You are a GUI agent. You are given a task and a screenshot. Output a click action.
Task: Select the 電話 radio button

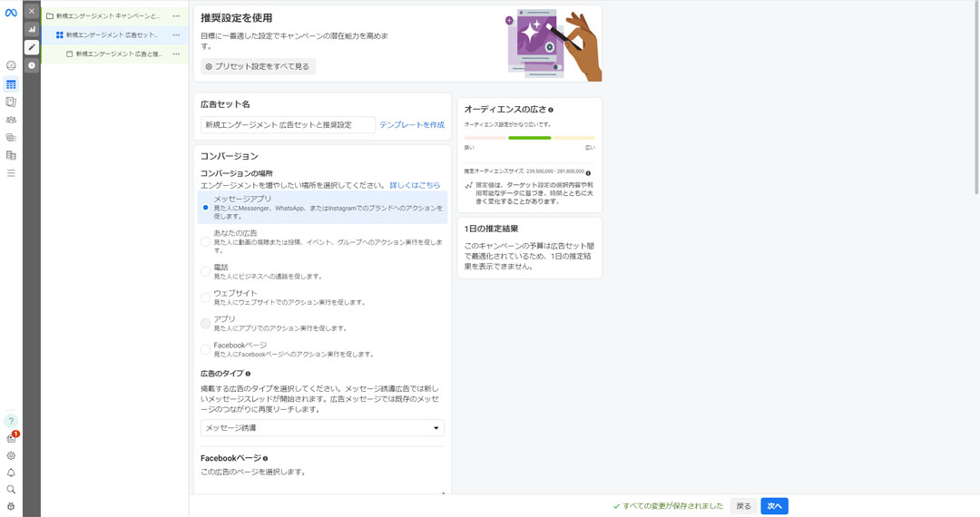point(205,271)
